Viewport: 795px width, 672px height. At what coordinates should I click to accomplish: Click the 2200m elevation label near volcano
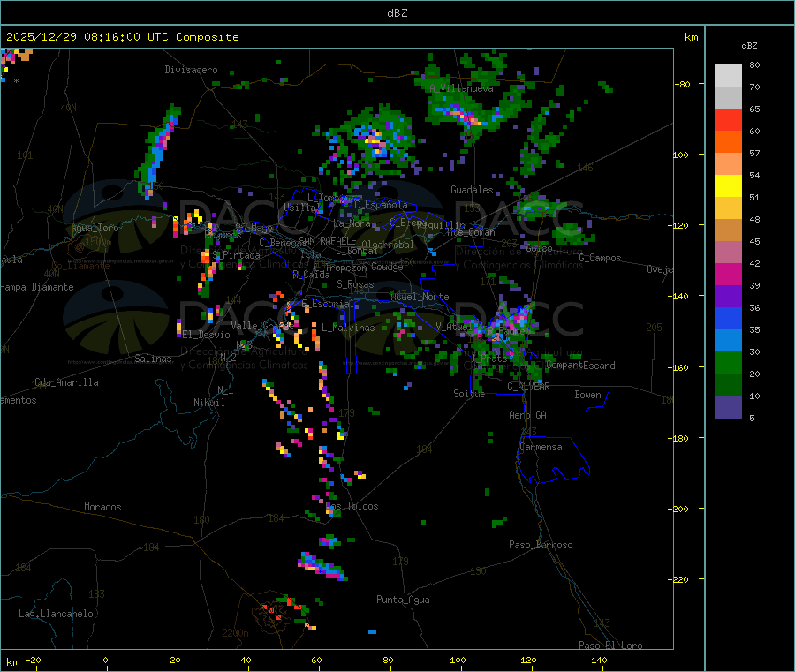(235, 633)
